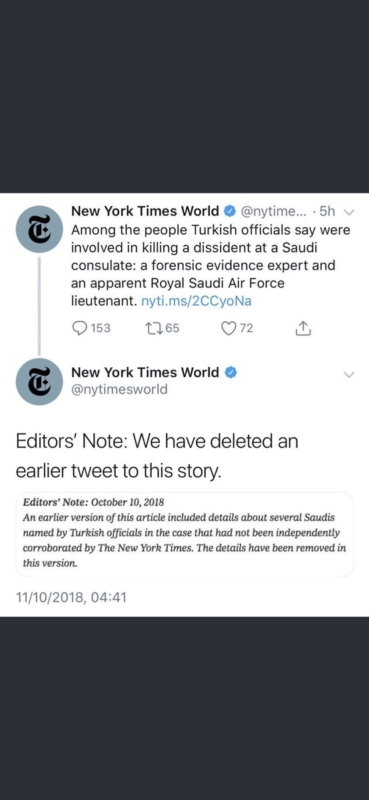Tap the 5h time on first tweet
The image size is (369, 800).
pos(326,211)
